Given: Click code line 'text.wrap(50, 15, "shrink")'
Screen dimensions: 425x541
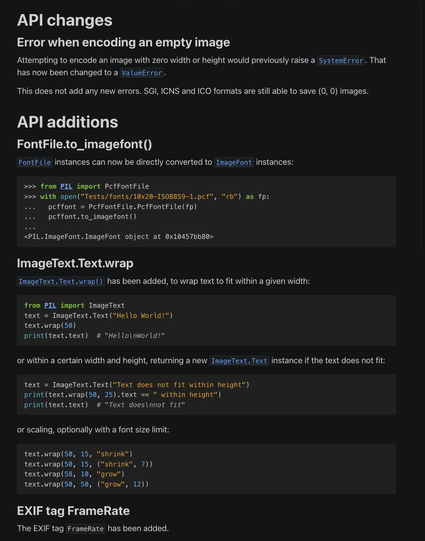Looking at the screenshot, I should pos(78,454).
